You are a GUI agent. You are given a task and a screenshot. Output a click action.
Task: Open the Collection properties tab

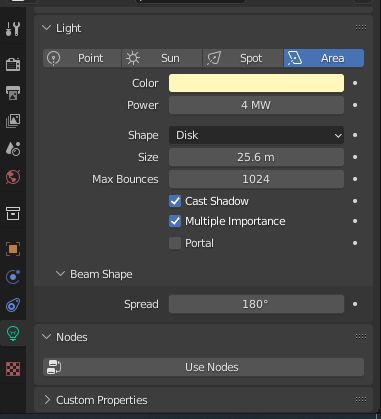[13, 213]
